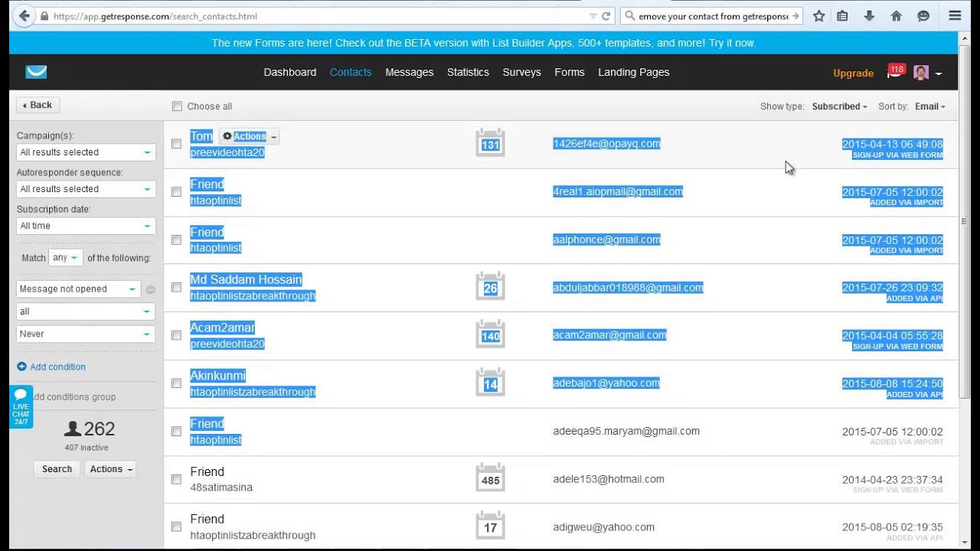
Task: Select checkbox for adele153@hotmail.com row
Action: [176, 479]
